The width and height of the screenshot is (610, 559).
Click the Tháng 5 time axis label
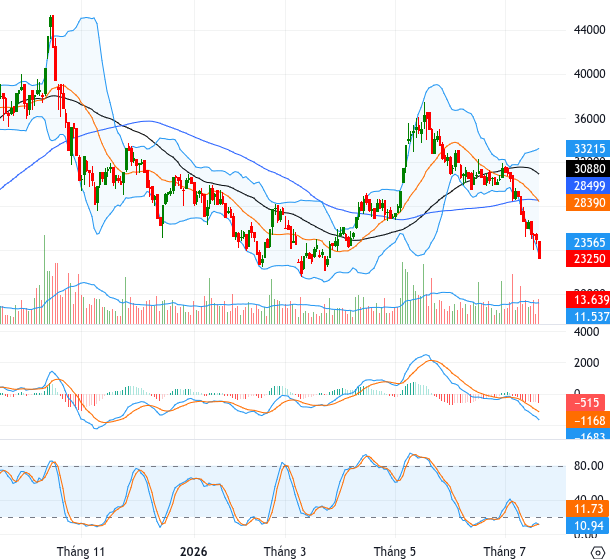(395, 551)
